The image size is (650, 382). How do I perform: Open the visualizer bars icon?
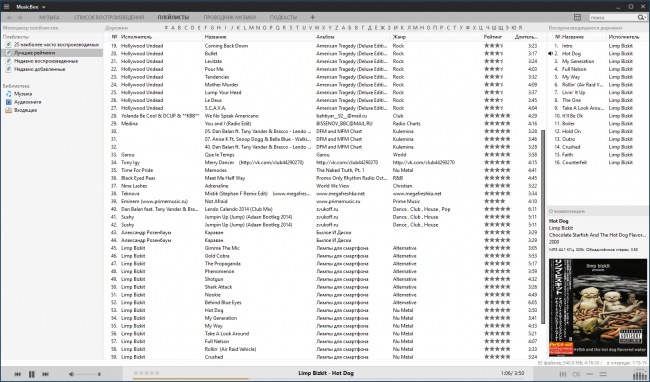640,374
